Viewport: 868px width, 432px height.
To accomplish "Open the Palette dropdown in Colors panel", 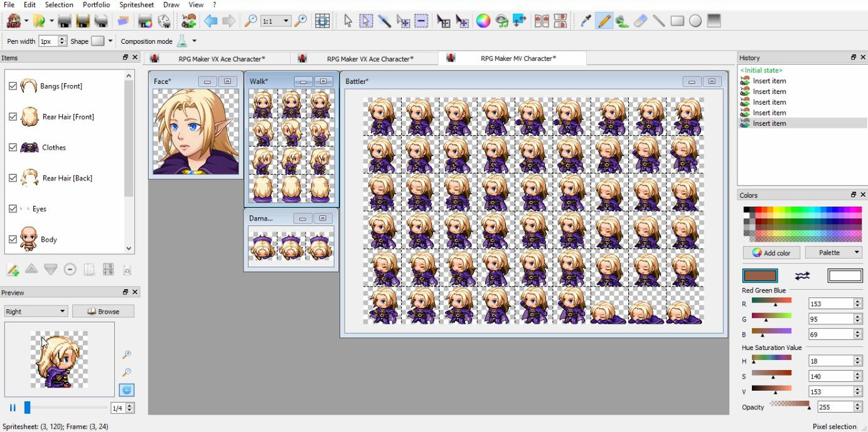I will click(833, 252).
